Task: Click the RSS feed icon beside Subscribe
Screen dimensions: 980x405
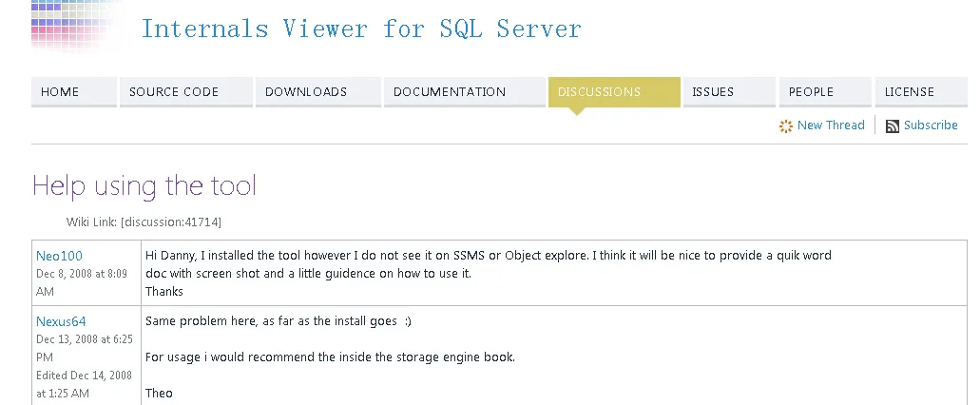Action: tap(892, 126)
